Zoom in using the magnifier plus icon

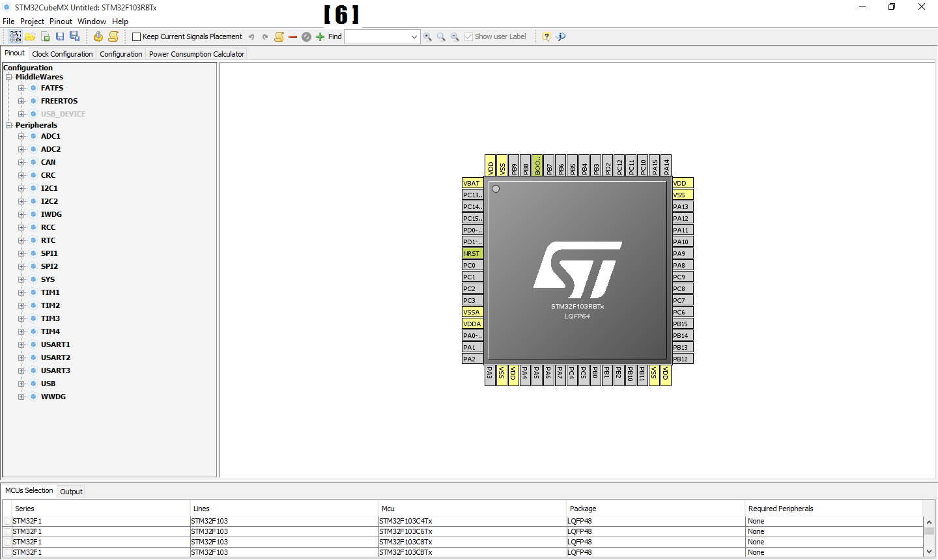(x=428, y=36)
